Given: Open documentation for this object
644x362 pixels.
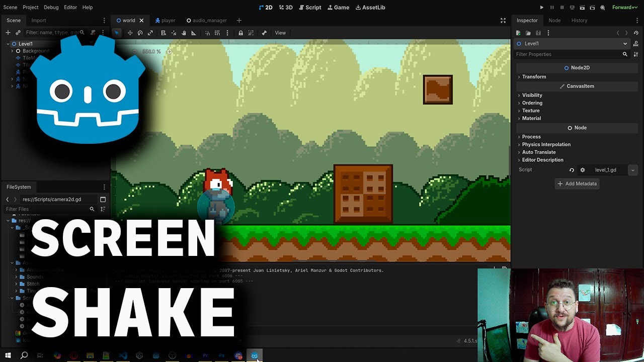Looking at the screenshot, I should click(636, 44).
